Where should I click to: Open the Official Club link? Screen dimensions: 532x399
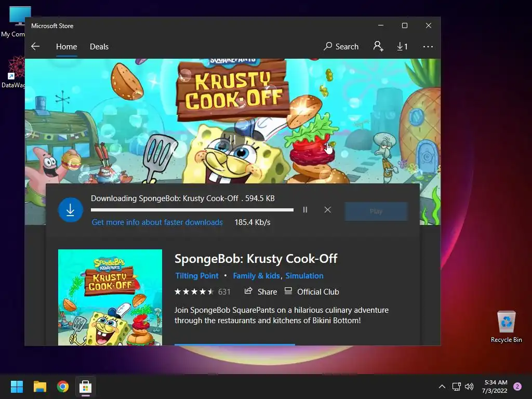pos(318,292)
